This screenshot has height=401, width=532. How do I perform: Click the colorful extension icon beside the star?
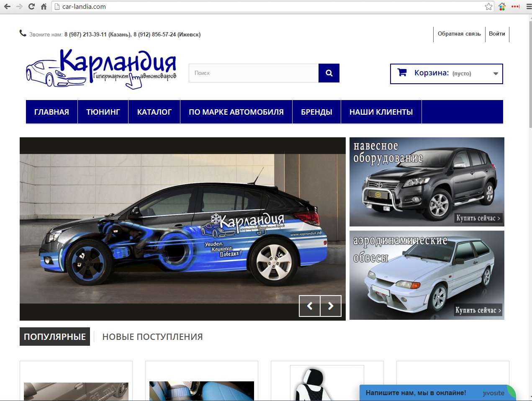point(502,6)
